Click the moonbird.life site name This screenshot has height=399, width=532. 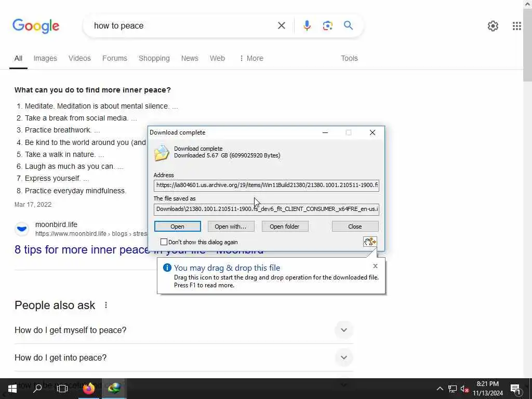(56, 224)
